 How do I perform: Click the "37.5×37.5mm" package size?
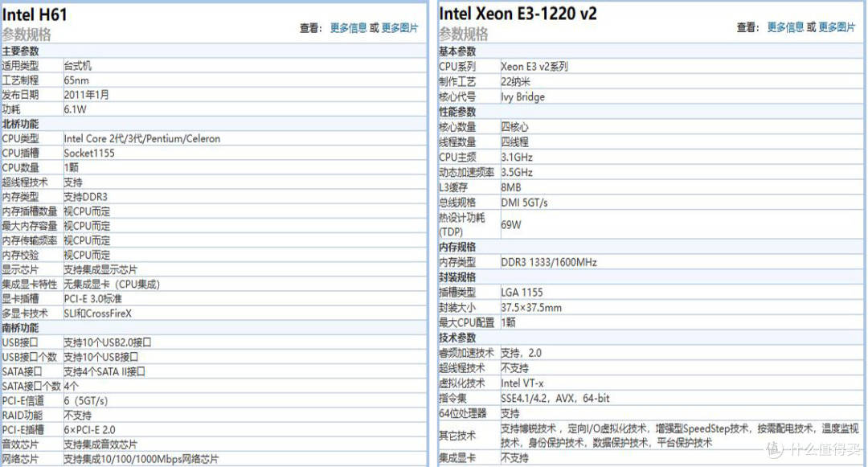(531, 307)
